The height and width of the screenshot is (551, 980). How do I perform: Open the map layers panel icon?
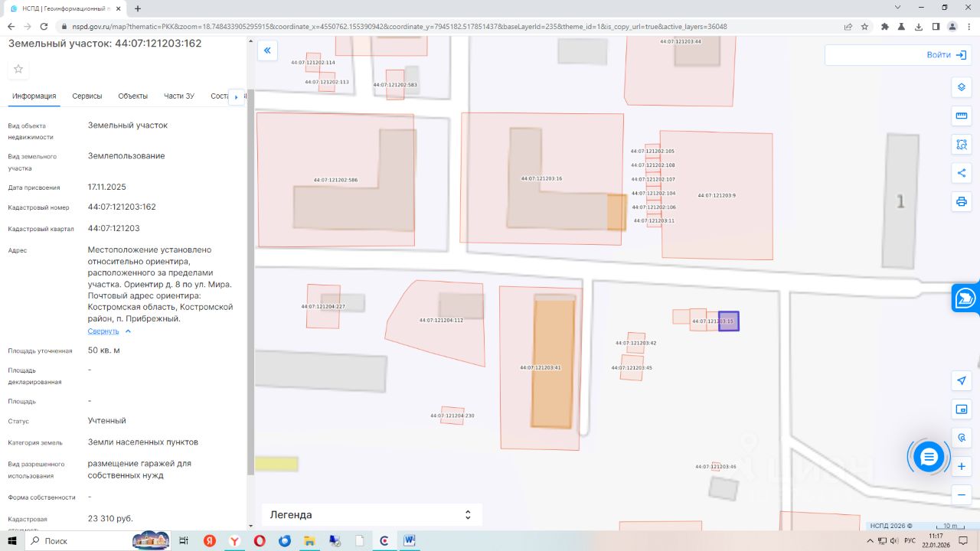962,86
